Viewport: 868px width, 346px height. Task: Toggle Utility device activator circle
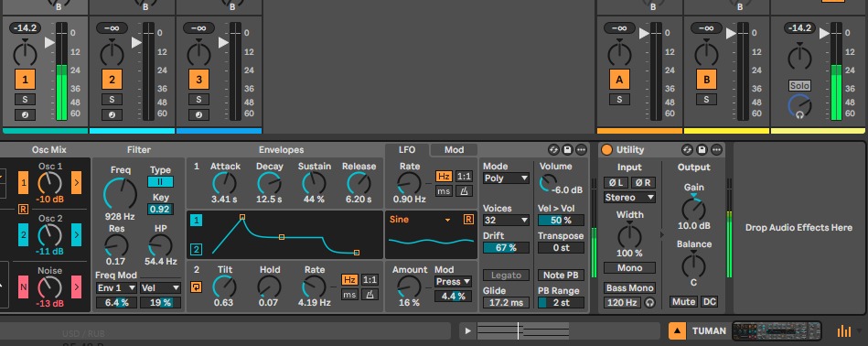[x=606, y=149]
